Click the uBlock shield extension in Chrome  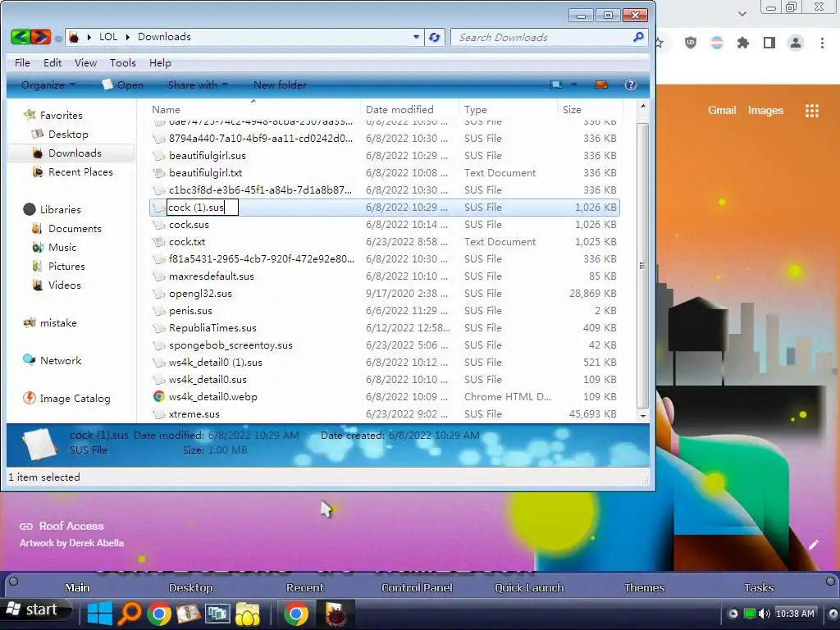(691, 43)
